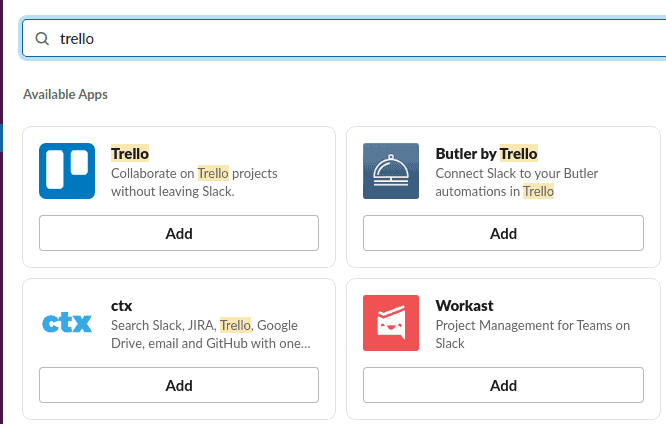Focus the search field containing trello
Screen dimensions: 666x424
tap(344, 38)
